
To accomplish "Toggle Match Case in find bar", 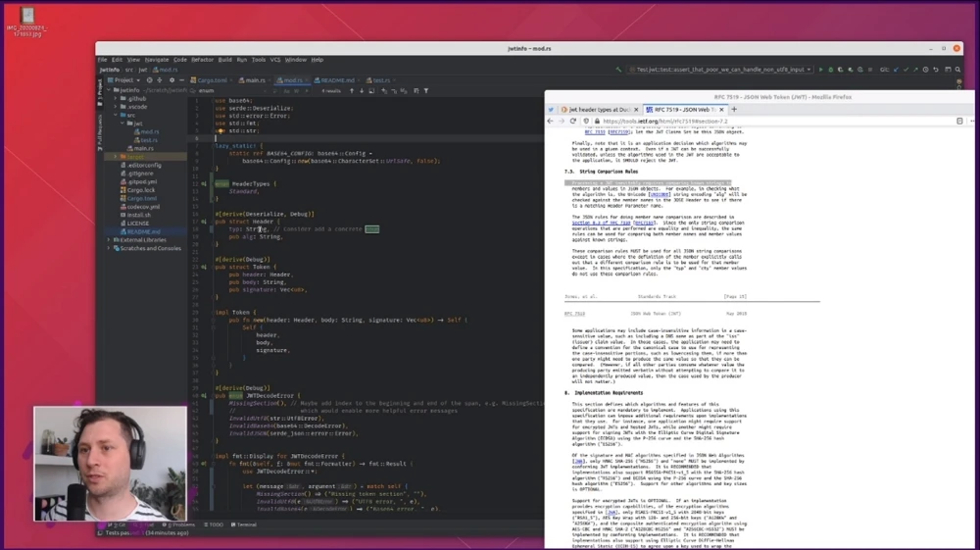I will click(287, 90).
